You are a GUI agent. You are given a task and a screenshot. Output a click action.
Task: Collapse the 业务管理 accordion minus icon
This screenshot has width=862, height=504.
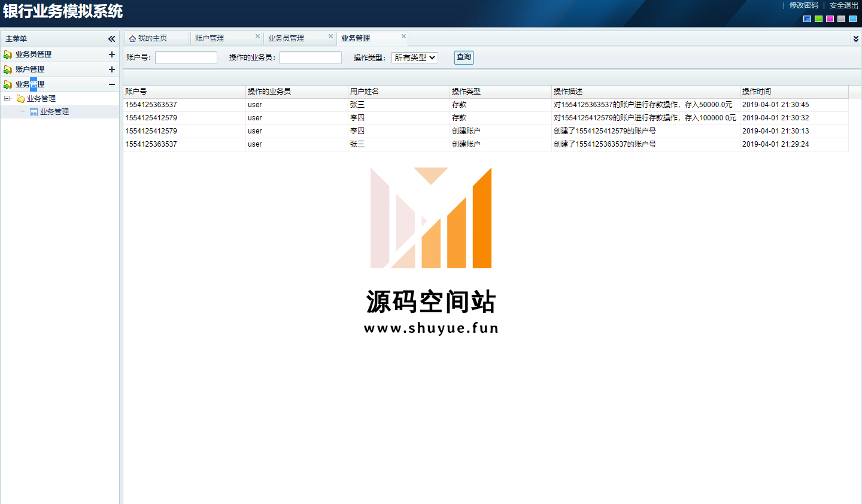pos(111,84)
